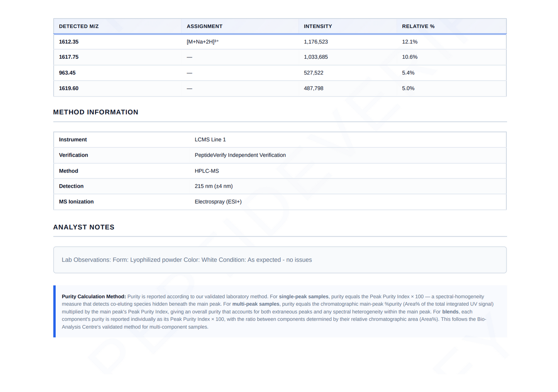Click the Detection row label
The width and height of the screenshot is (558, 392).
click(x=71, y=186)
